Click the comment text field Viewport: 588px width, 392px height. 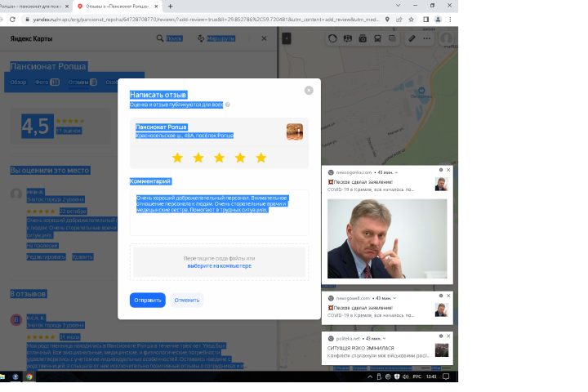[220, 212]
